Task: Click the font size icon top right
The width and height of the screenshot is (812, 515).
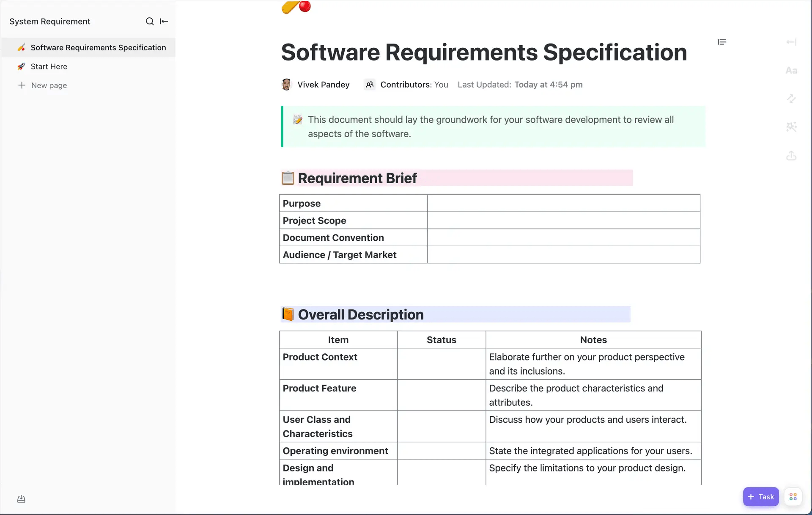Action: 792,70
